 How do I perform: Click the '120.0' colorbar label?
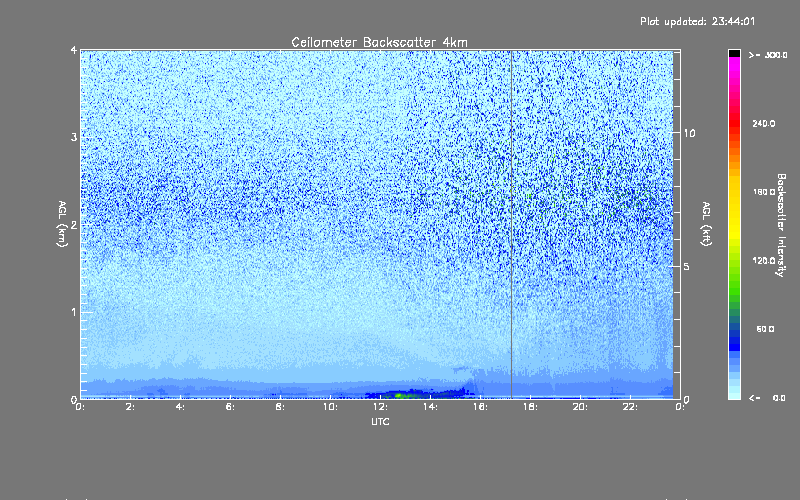pos(764,260)
